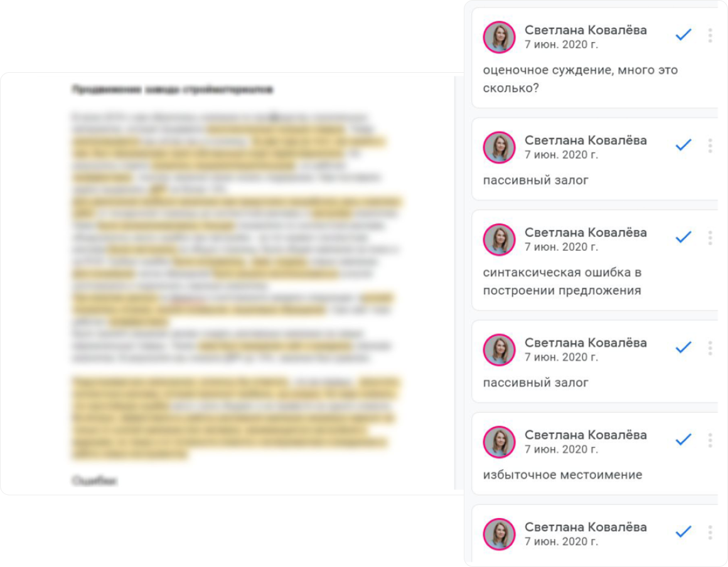Click the 'избыточное местоимение' comment text
Screen dimensions: 728x567
(562, 475)
